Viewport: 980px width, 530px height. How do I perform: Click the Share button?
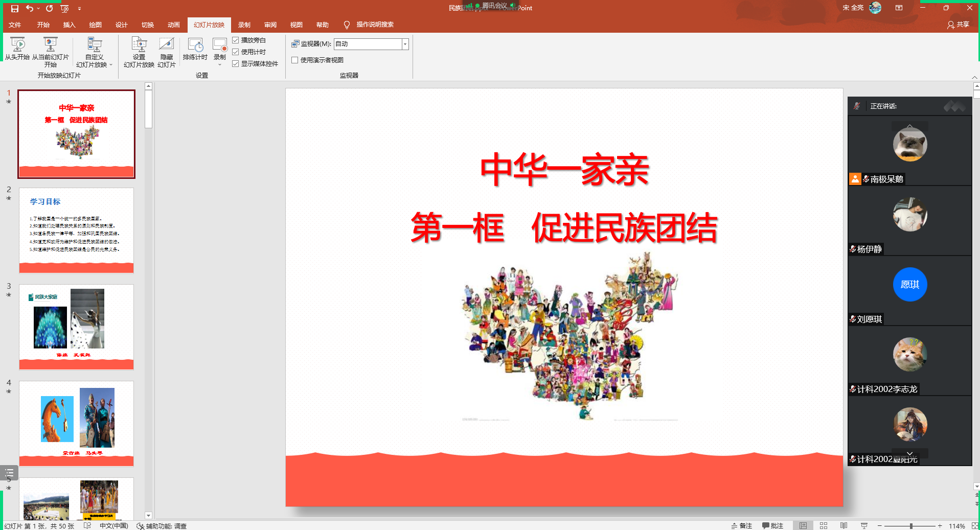pos(958,25)
